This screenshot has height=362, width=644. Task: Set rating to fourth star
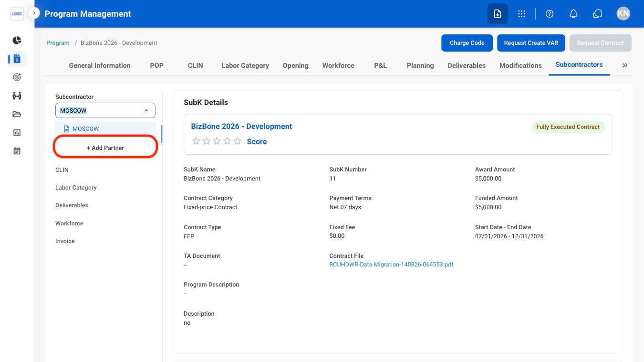[227, 141]
